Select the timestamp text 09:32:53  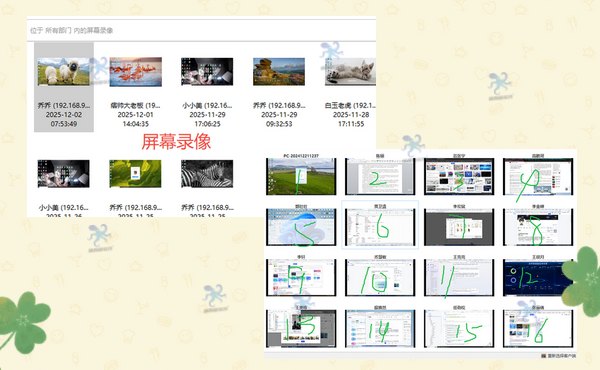pos(279,124)
